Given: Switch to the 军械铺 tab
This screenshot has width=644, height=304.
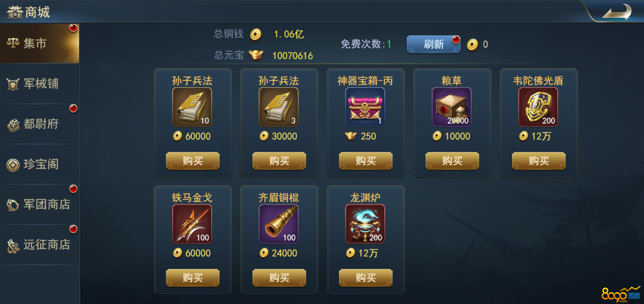Looking at the screenshot, I should coord(39,84).
